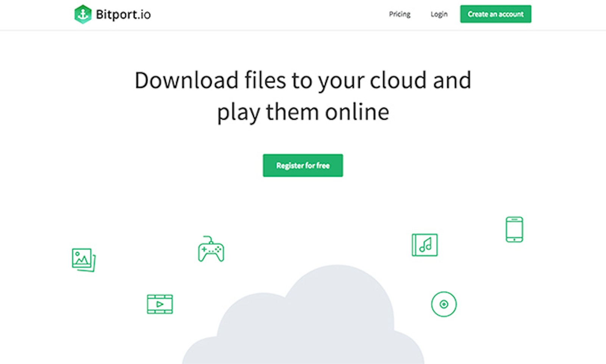This screenshot has width=606, height=364.
Task: Select the gamepad icon
Action: point(211,251)
